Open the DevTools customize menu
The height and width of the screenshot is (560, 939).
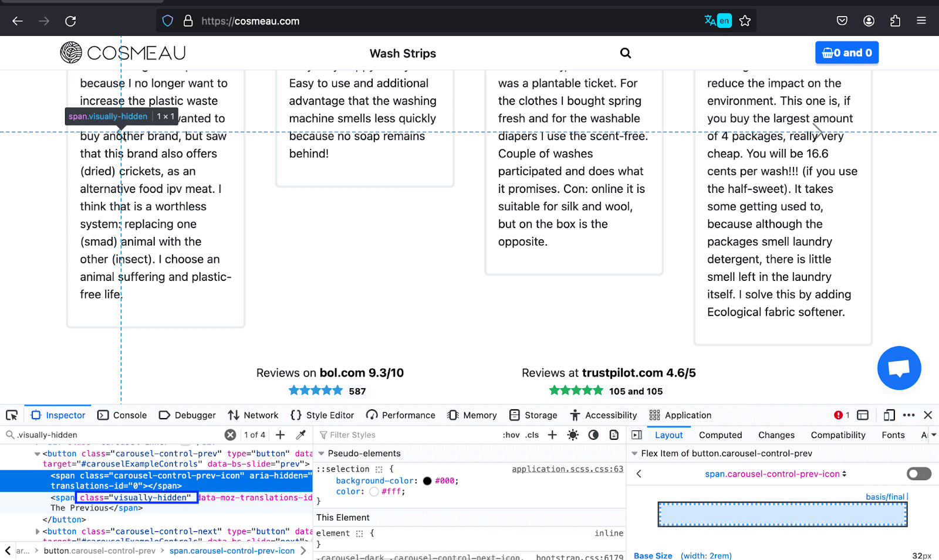pyautogui.click(x=909, y=415)
